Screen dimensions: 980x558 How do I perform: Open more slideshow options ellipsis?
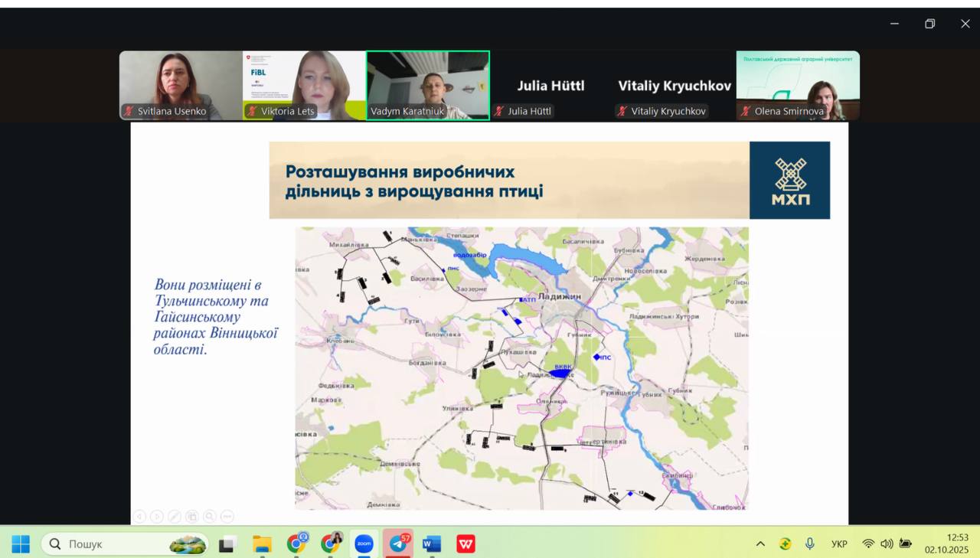coord(227,517)
